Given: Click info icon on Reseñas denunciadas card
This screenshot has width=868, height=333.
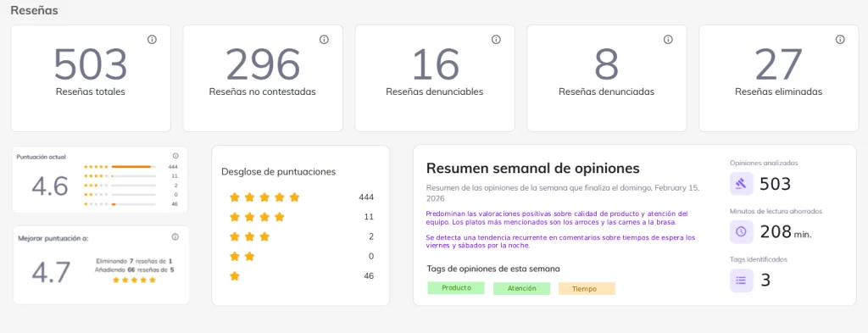Looking at the screenshot, I should click(668, 39).
